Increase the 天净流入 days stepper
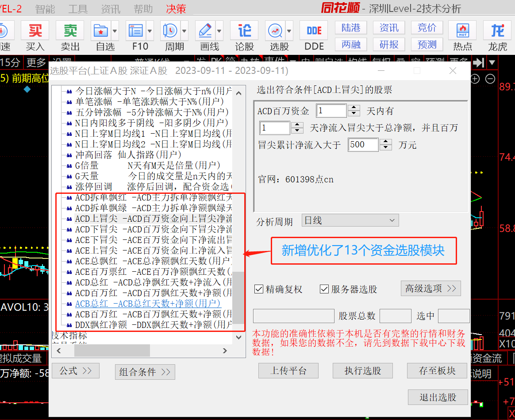The image size is (515, 420). pyautogui.click(x=297, y=124)
